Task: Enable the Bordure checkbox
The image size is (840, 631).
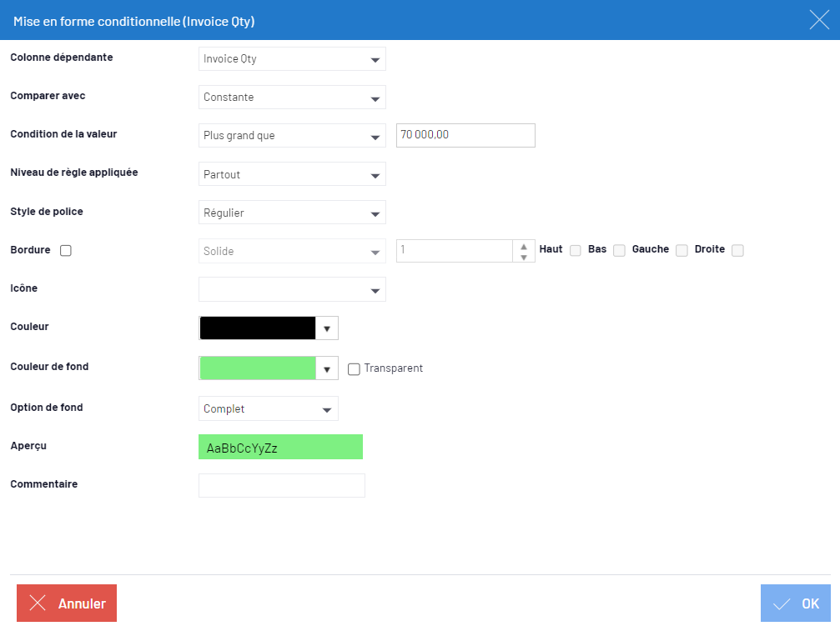Action: tap(66, 250)
